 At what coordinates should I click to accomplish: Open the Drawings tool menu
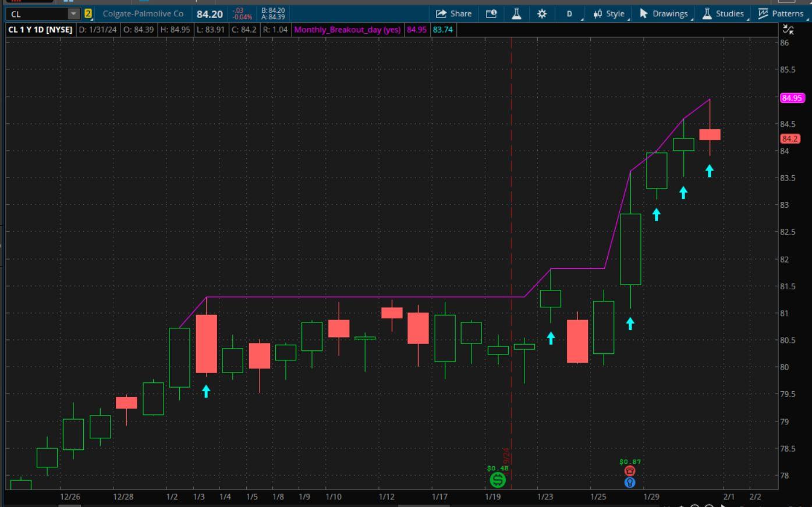[x=664, y=13]
